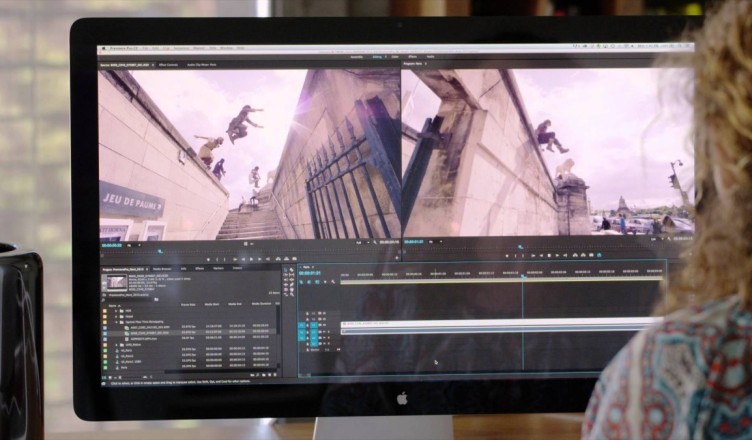Screen dimensions: 752x440
Task: Open the Effect Controls tab
Action: tap(168, 65)
